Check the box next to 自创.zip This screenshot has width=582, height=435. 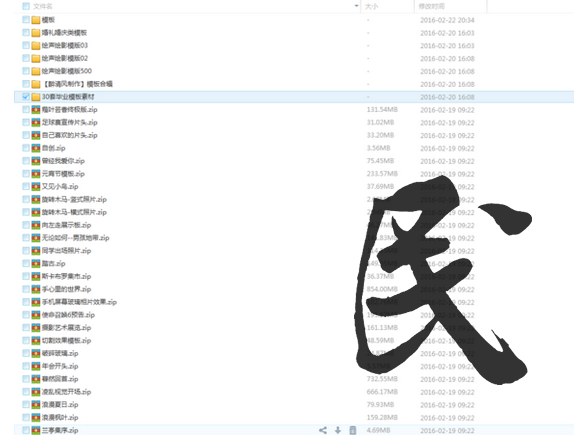(x=26, y=148)
